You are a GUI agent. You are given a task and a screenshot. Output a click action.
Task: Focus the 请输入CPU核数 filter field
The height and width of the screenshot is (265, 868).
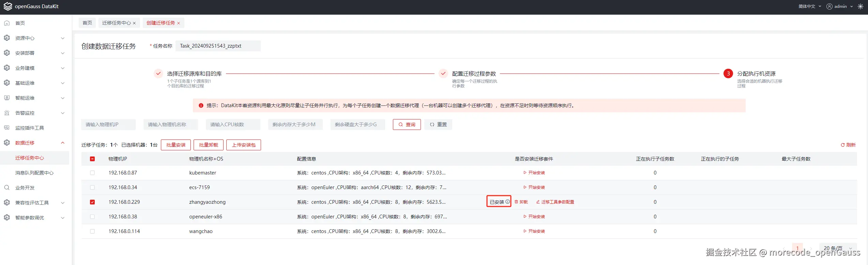[233, 125]
